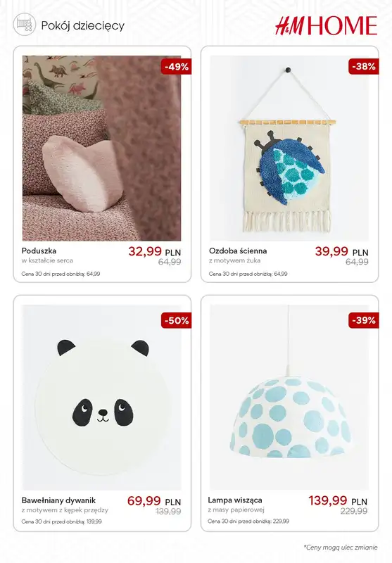Click the 69,99 PLN sale price
The width and height of the screenshot is (392, 563).
[154, 501]
